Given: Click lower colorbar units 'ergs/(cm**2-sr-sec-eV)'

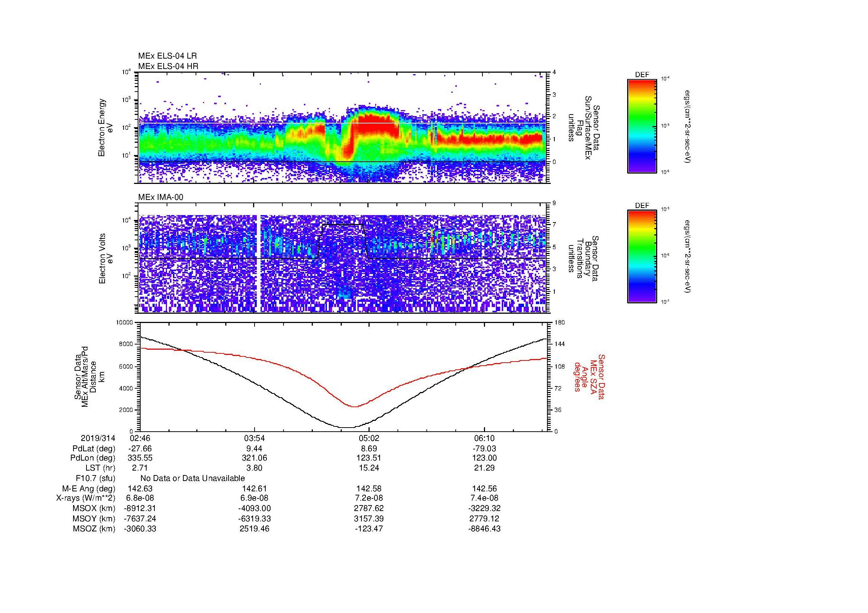Looking at the screenshot, I should (688, 257).
